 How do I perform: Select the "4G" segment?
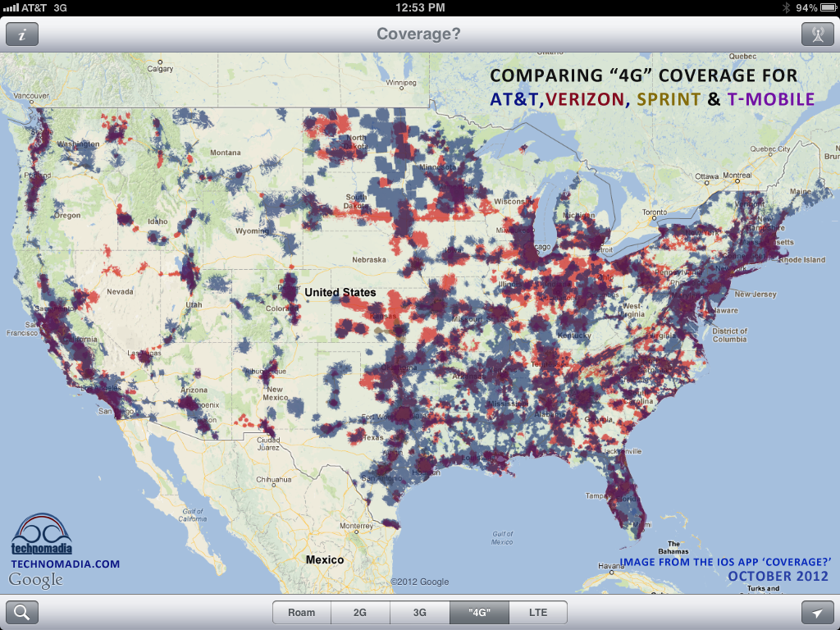pos(479,613)
